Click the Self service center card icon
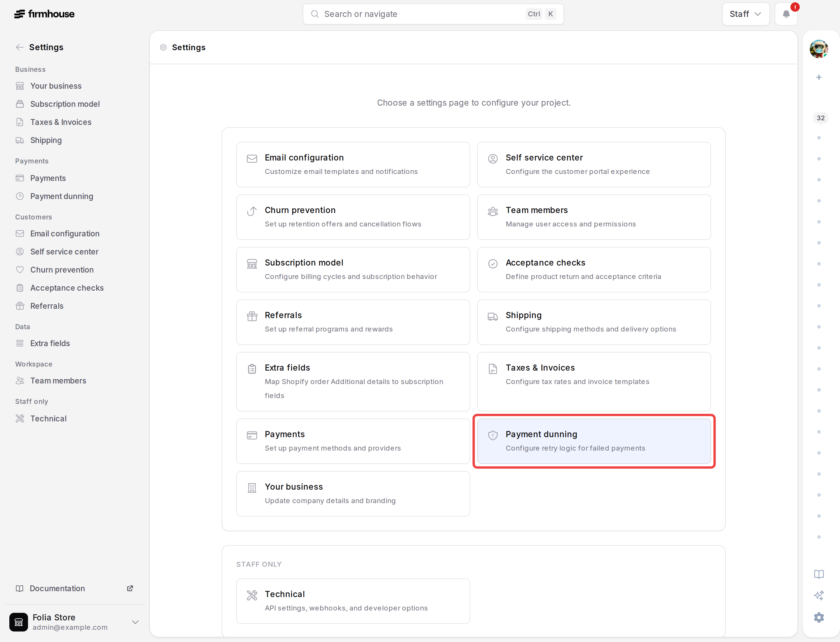Screen dimensions: 840x642 click(493, 158)
